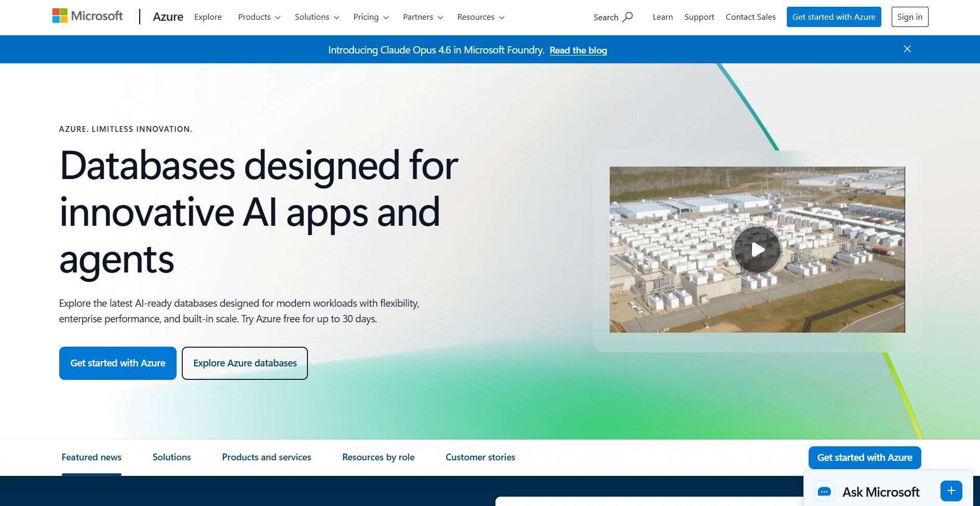Go to the Customer stories tab
This screenshot has height=506, width=980.
click(480, 457)
